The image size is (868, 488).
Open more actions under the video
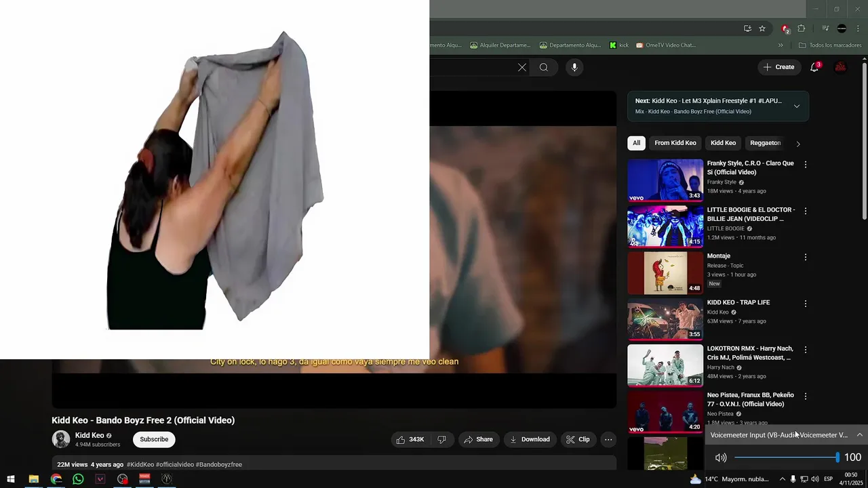click(608, 439)
